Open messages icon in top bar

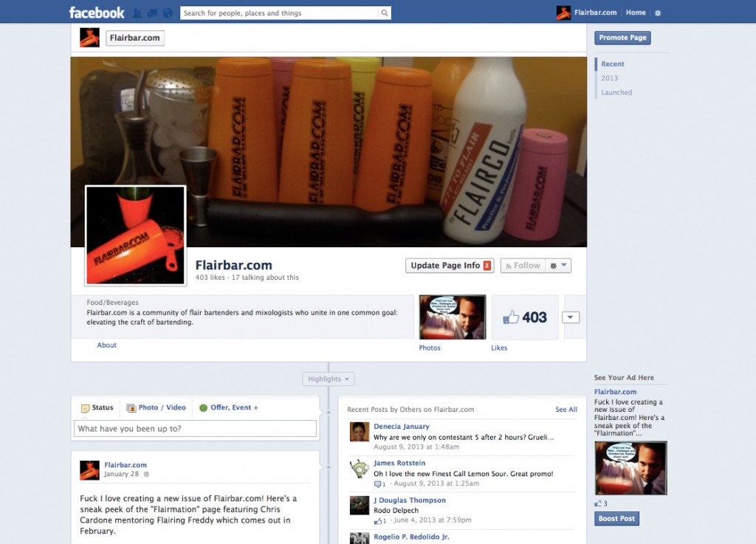(x=152, y=13)
